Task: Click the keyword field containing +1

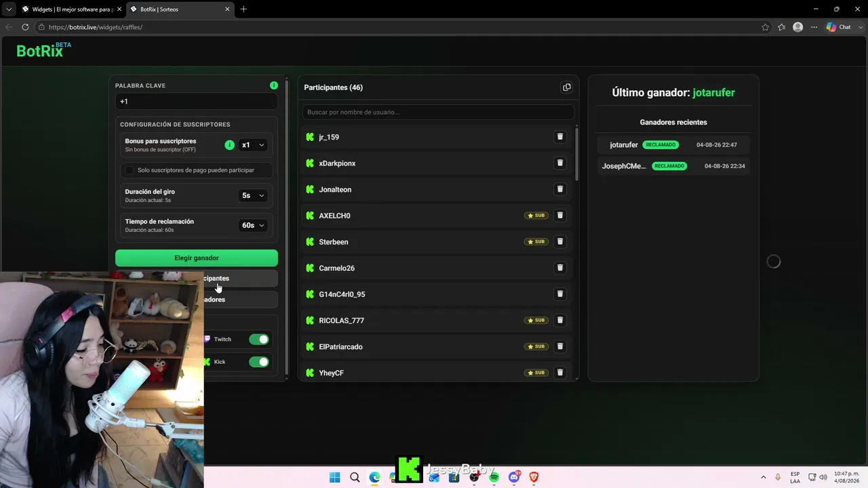Action: [x=197, y=102]
